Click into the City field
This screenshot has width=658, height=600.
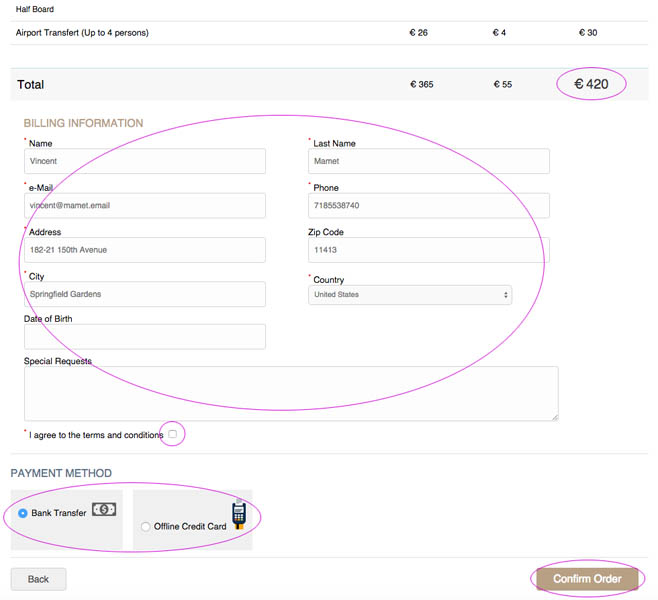pos(145,294)
